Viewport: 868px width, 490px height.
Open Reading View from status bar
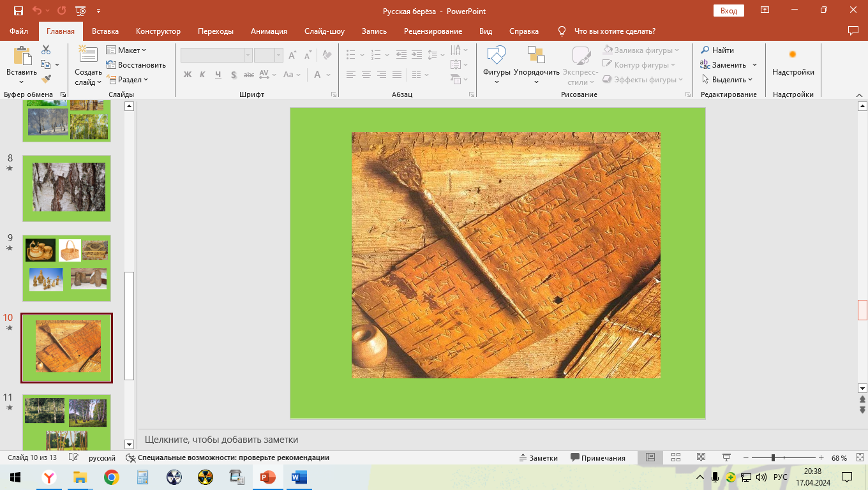701,457
